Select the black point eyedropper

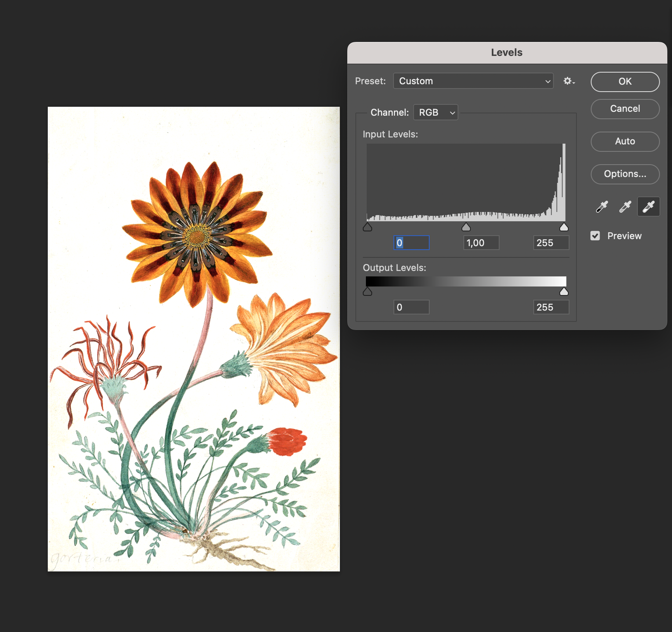point(602,207)
